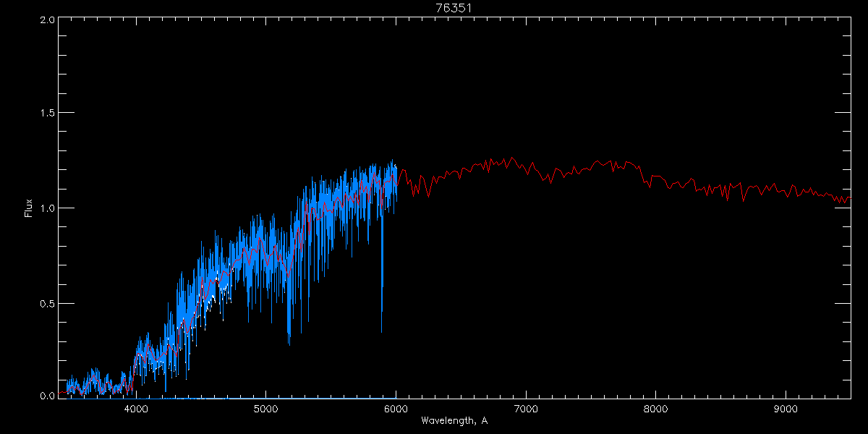868x434 pixels.
Task: Click the "Flux" y-axis label
Action: 29,208
